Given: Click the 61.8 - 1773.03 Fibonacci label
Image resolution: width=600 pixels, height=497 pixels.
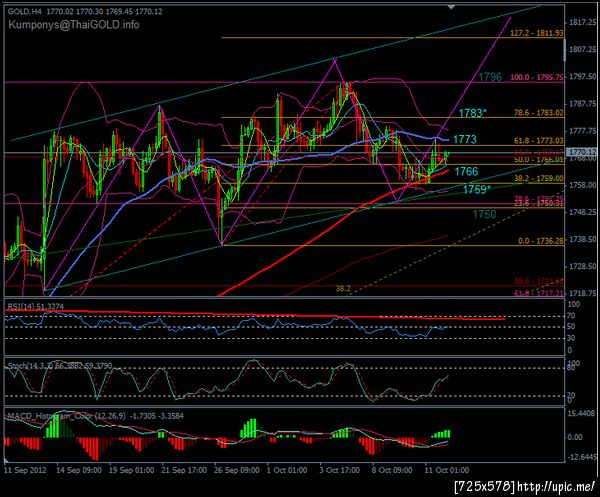Looking at the screenshot, I should (539, 141).
